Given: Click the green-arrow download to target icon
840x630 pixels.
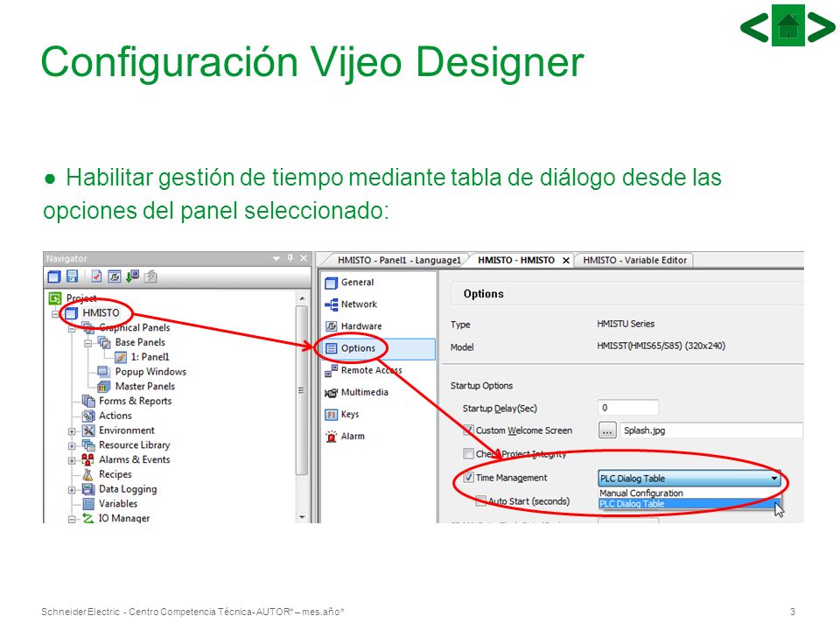Looking at the screenshot, I should coord(132,276).
